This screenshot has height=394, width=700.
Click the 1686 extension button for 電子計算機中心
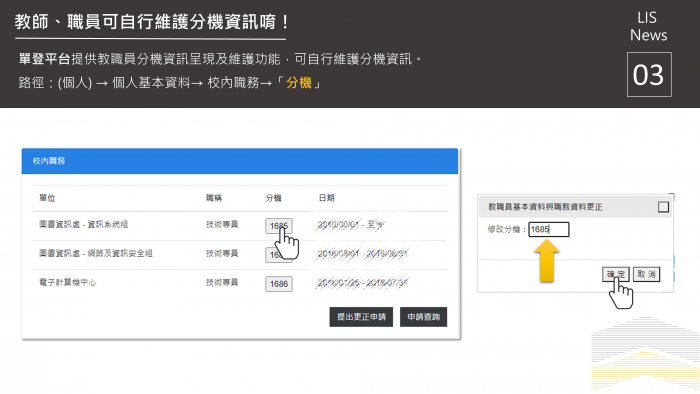tap(279, 284)
